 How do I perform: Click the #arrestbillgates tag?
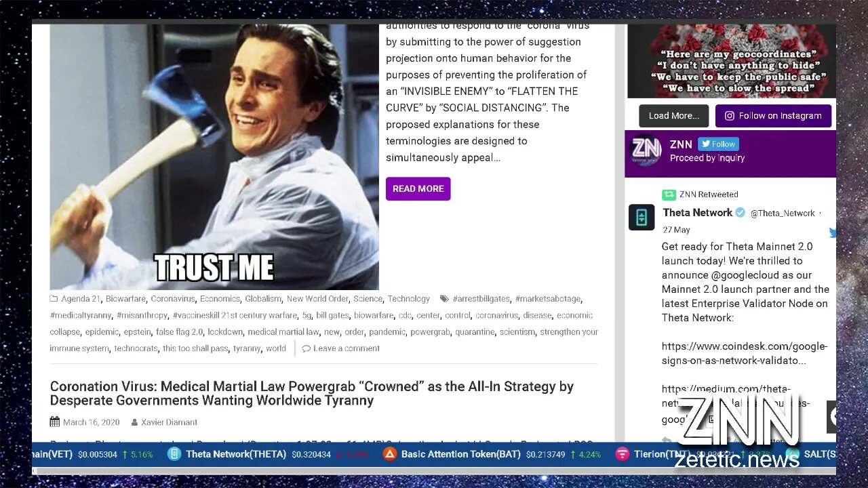tap(481, 299)
